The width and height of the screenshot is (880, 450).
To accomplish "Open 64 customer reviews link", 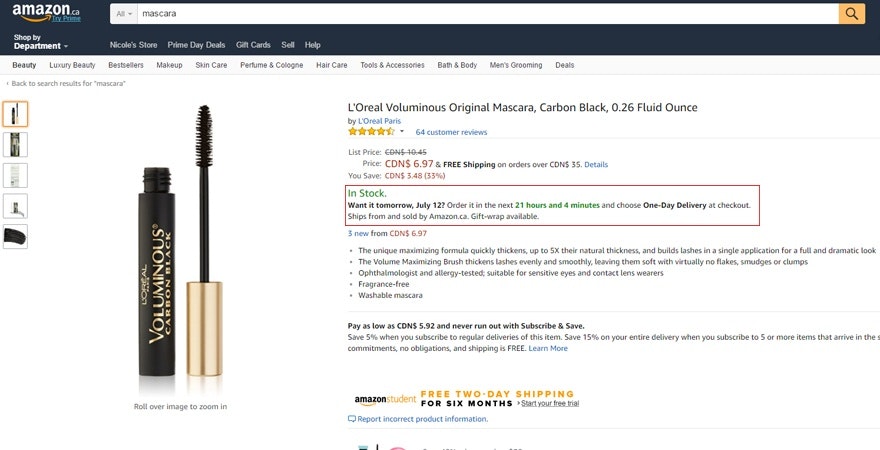I will [x=451, y=132].
